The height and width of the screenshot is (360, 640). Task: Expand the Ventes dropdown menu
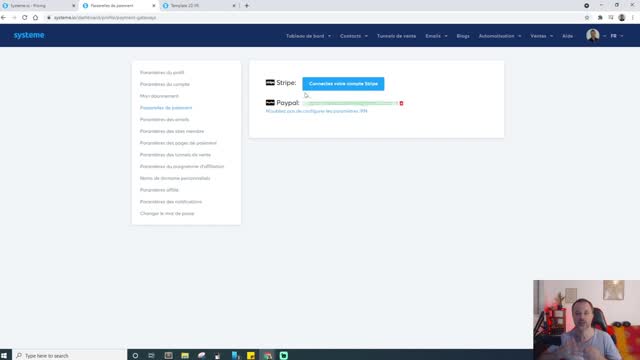click(x=542, y=36)
